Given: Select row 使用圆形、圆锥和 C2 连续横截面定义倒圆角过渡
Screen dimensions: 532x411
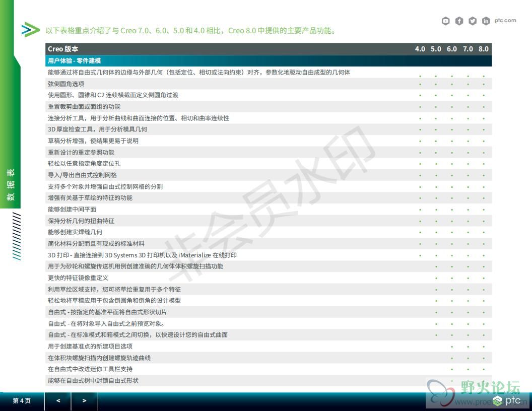Looking at the screenshot, I should (x=269, y=95).
